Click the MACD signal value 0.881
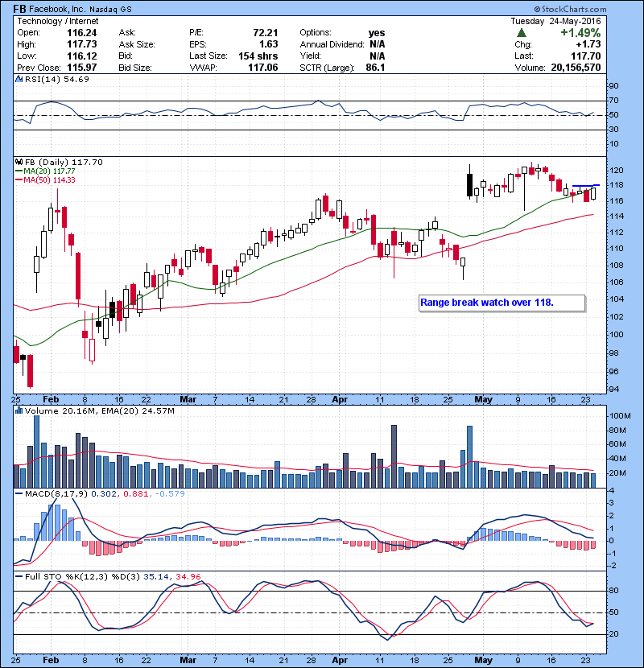The image size is (644, 668). pyautogui.click(x=135, y=494)
